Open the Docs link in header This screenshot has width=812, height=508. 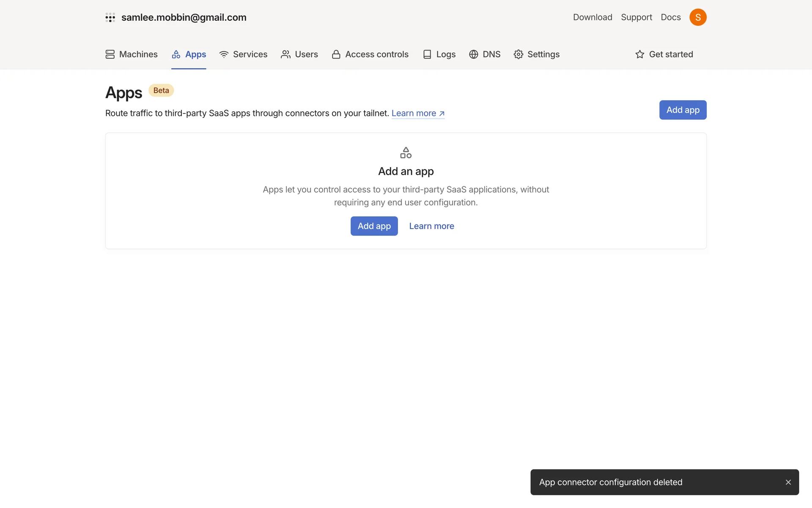pos(671,17)
